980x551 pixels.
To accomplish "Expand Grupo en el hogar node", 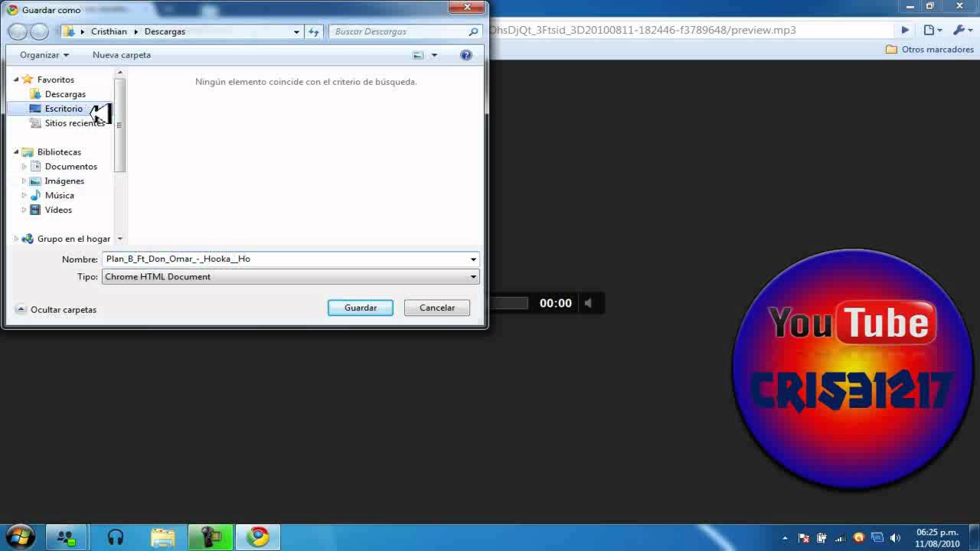I will (16, 239).
